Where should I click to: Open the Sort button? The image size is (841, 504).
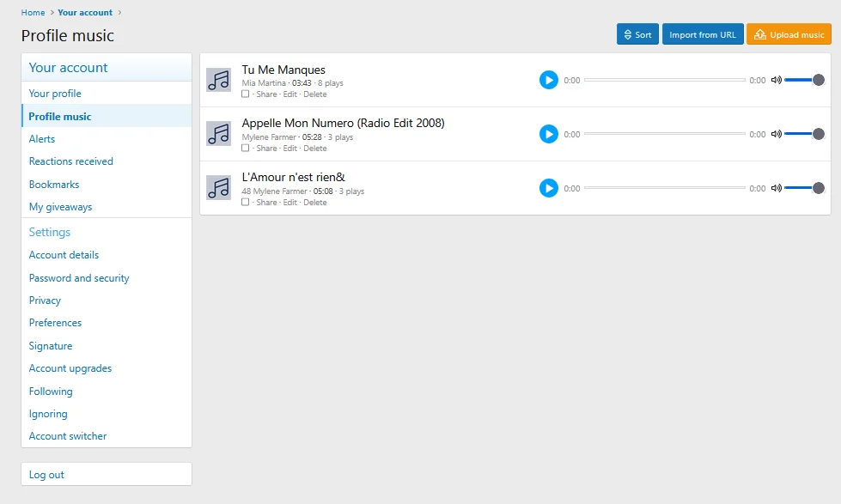pyautogui.click(x=637, y=34)
